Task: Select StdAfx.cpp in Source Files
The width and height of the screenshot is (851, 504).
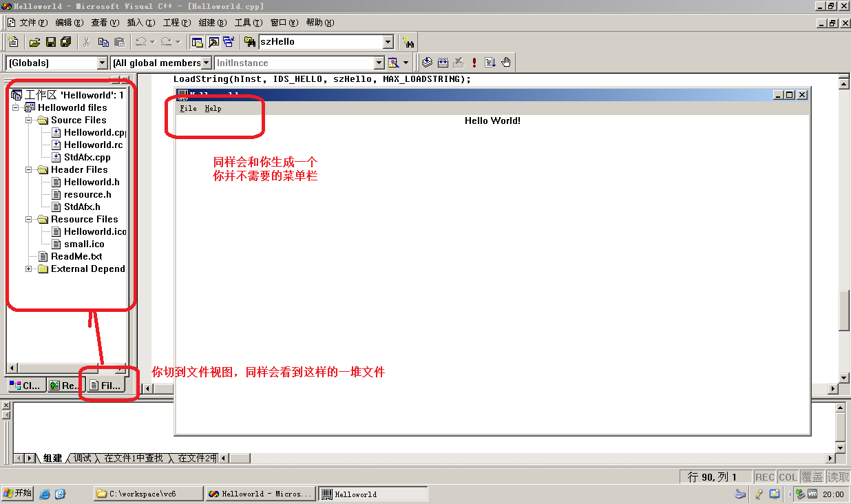Action: 87,157
